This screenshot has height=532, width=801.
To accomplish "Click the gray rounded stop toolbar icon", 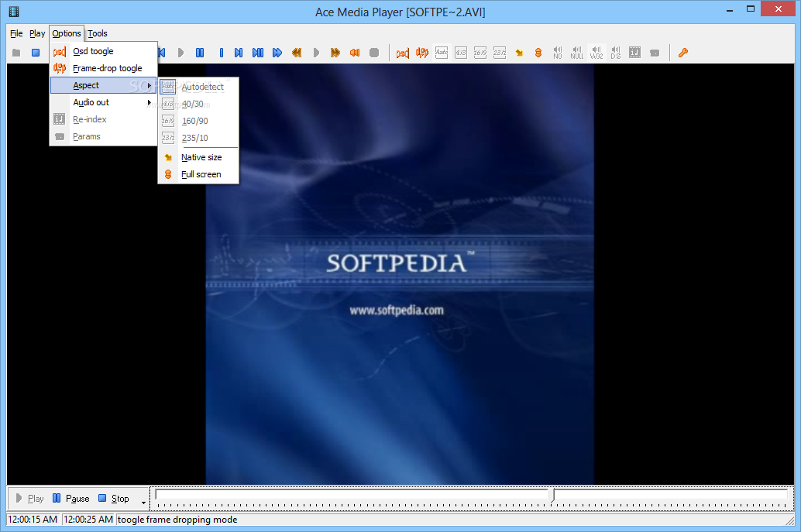I will coord(374,53).
